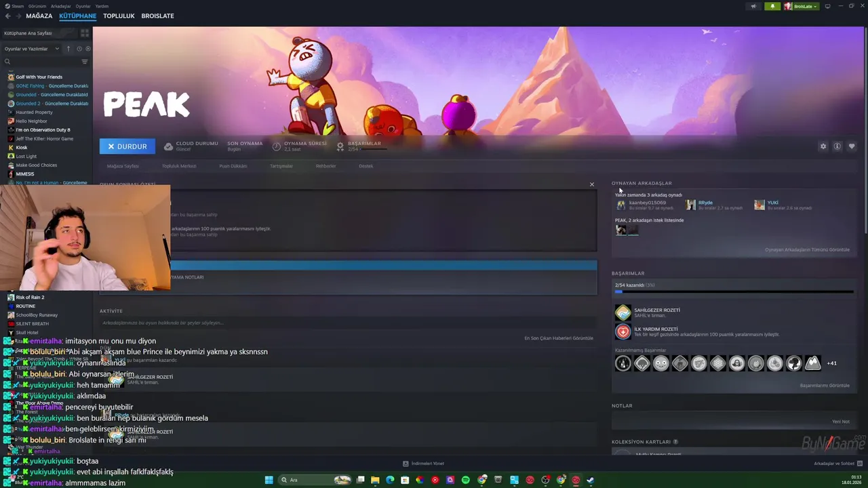
Task: Create a new note with Yeni Not
Action: [841, 422]
